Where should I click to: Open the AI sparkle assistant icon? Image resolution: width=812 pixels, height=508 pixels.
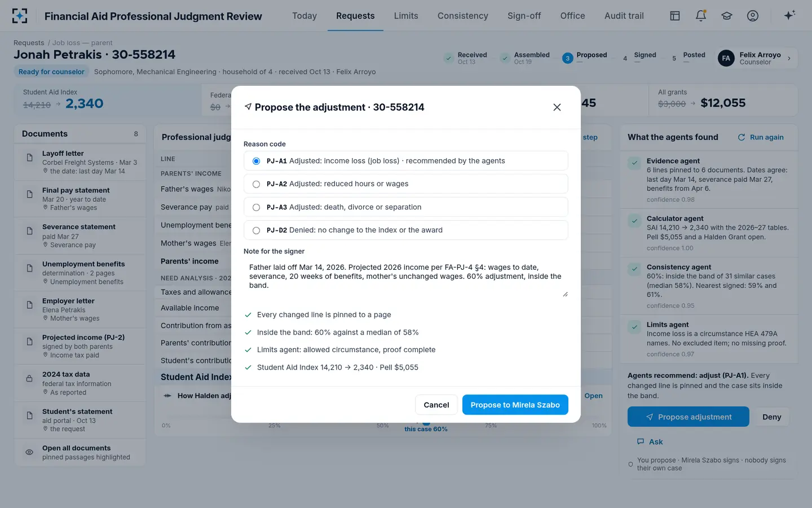pos(789,15)
